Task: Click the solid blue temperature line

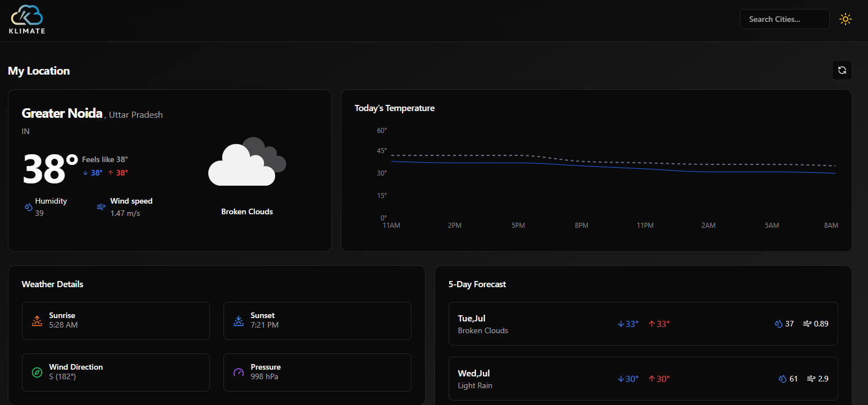Action: click(x=614, y=167)
